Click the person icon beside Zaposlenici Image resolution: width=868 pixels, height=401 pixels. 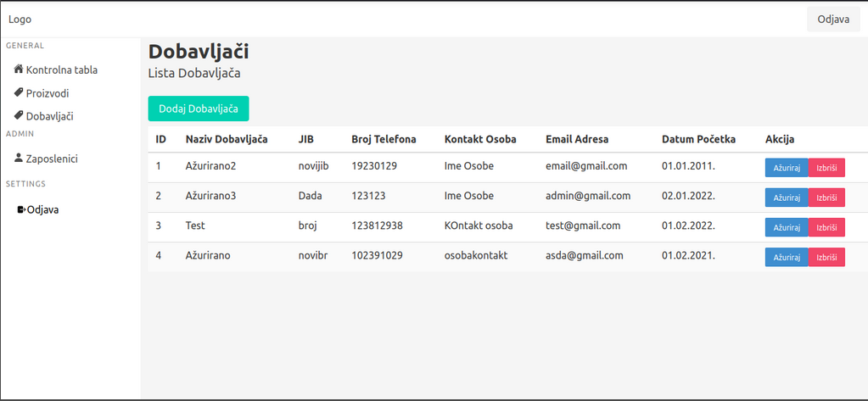point(19,159)
